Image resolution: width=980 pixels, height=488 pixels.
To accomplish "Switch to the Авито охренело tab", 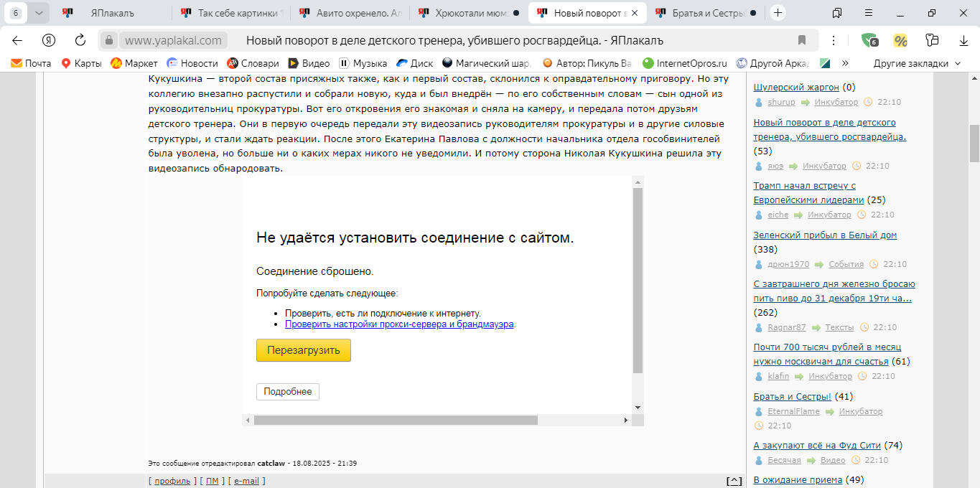I will coord(350,13).
